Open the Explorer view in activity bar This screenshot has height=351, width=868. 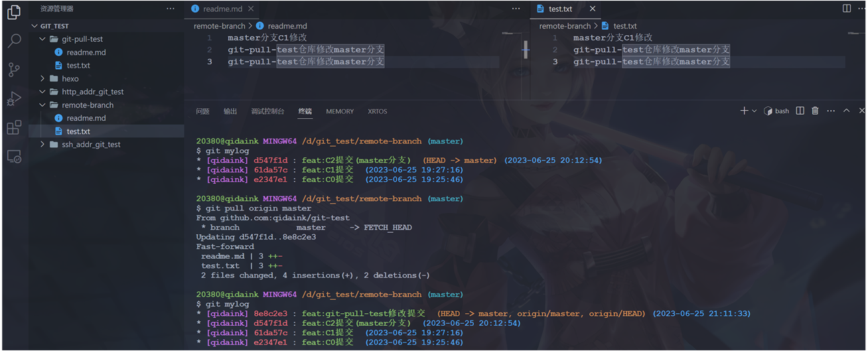(13, 12)
